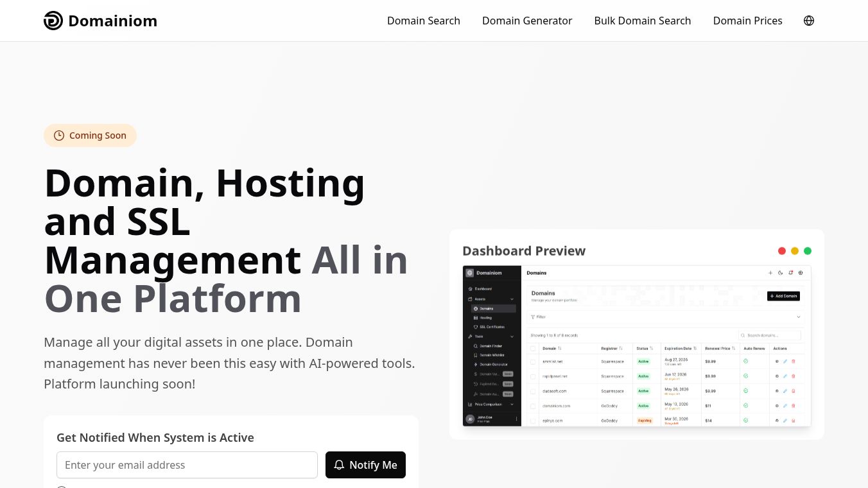Open the globe language selector
This screenshot has width=868, height=488.
point(809,21)
